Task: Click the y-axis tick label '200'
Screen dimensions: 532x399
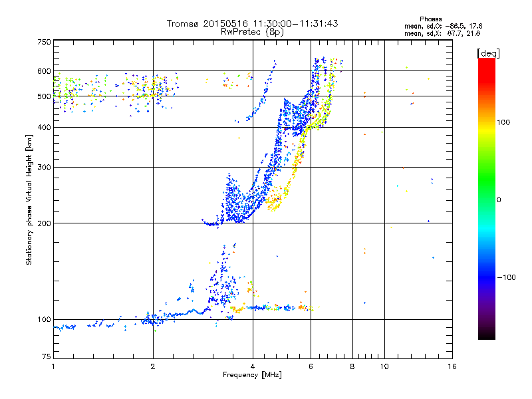Action: [44, 223]
